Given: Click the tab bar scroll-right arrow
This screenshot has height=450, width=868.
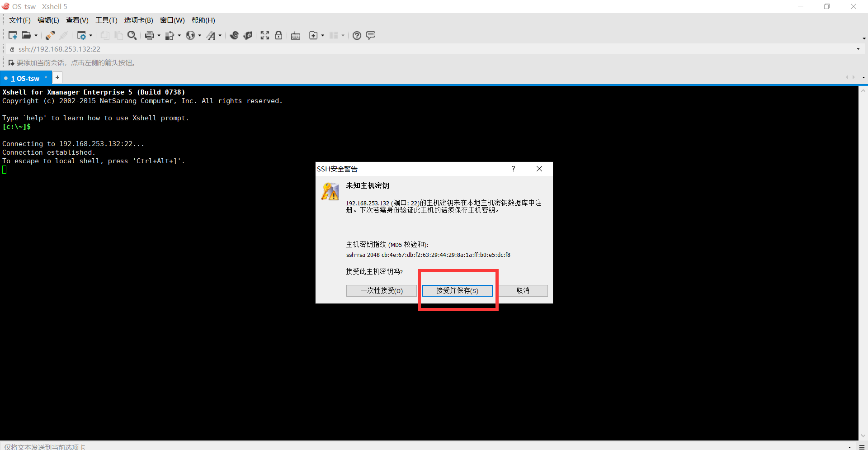Looking at the screenshot, I should [x=854, y=77].
